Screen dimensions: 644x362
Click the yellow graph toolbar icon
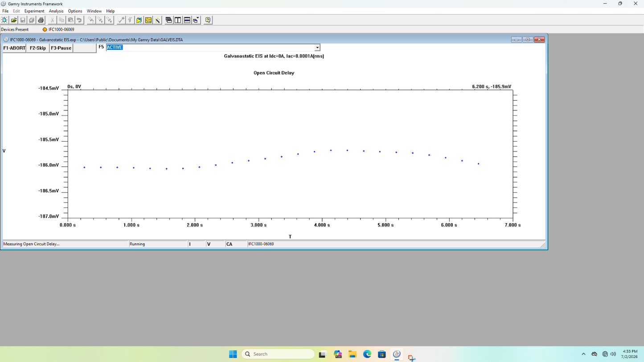tap(148, 20)
